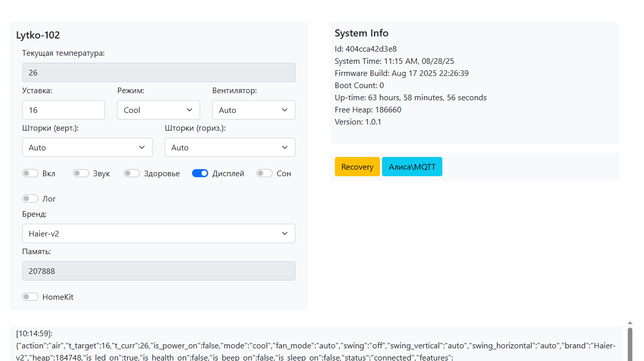
Task: Expand the Шторки (гориз.) dropdown
Action: [x=230, y=147]
